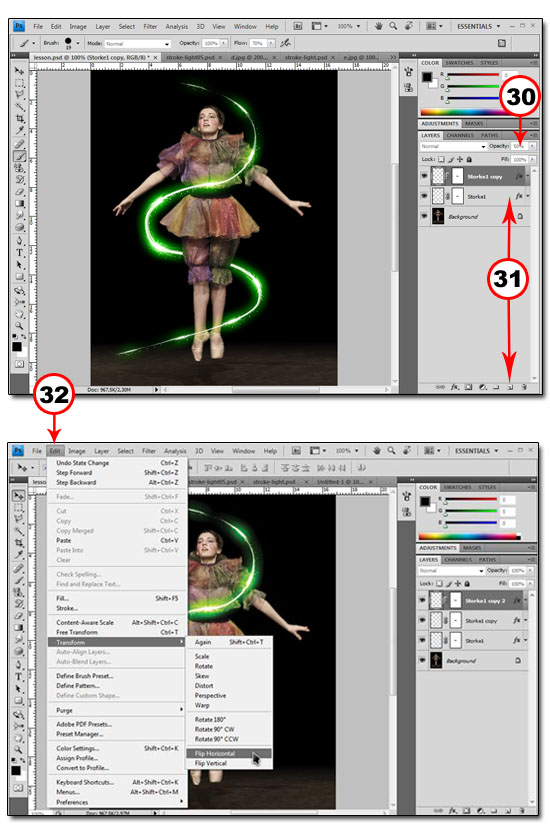
Task: Select the Zoom tool in top window toolbox
Action: (20, 325)
